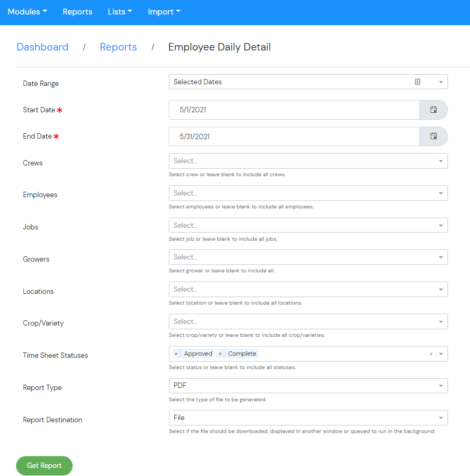Clear all Time Sheet Statuses selections

point(431,354)
